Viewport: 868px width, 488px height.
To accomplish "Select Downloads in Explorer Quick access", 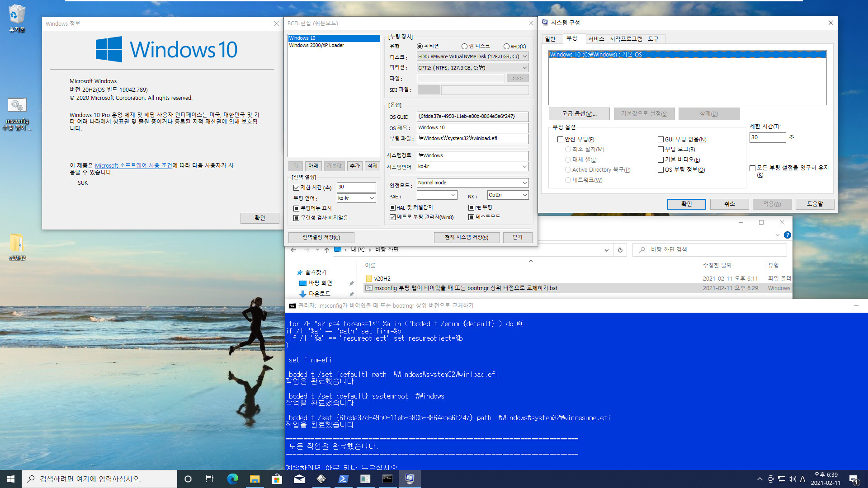I will 319,294.
